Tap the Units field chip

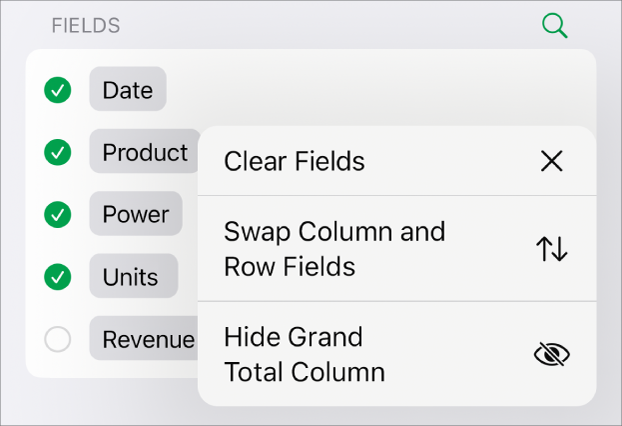tap(133, 276)
